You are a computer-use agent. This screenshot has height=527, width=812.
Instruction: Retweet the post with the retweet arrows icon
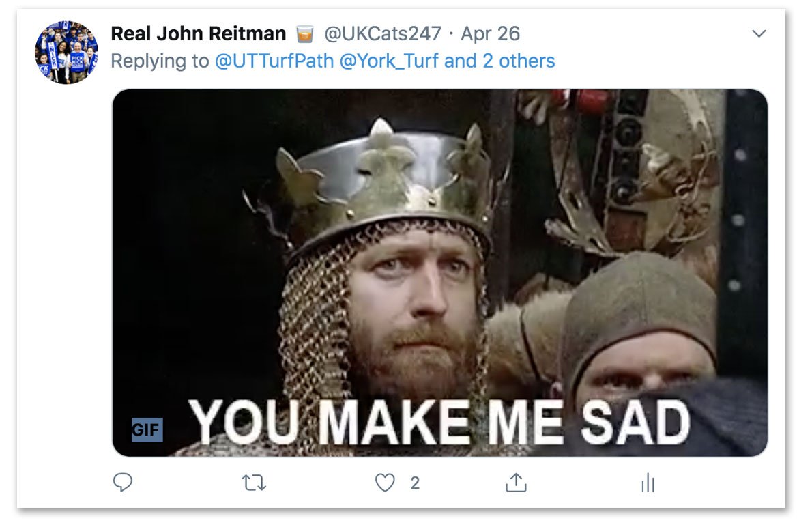(x=254, y=483)
